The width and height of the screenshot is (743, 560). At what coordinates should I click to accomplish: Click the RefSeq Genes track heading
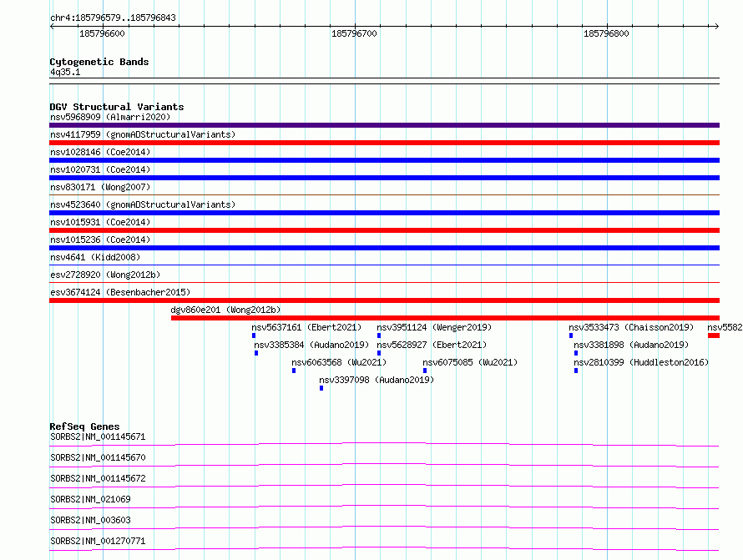pyautogui.click(x=84, y=426)
